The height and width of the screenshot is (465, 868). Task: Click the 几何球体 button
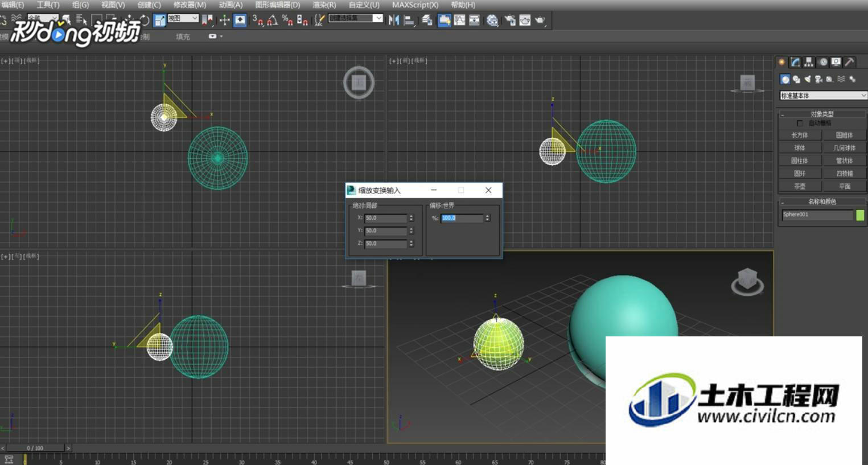tap(844, 148)
